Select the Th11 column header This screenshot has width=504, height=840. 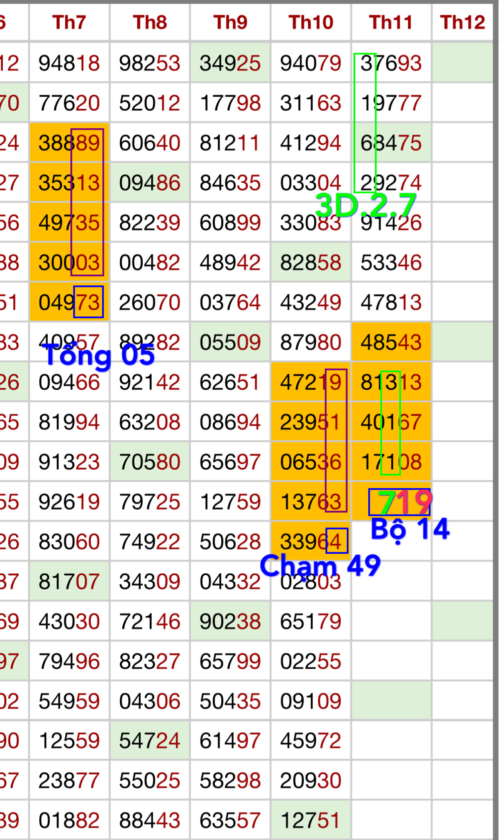click(x=391, y=22)
